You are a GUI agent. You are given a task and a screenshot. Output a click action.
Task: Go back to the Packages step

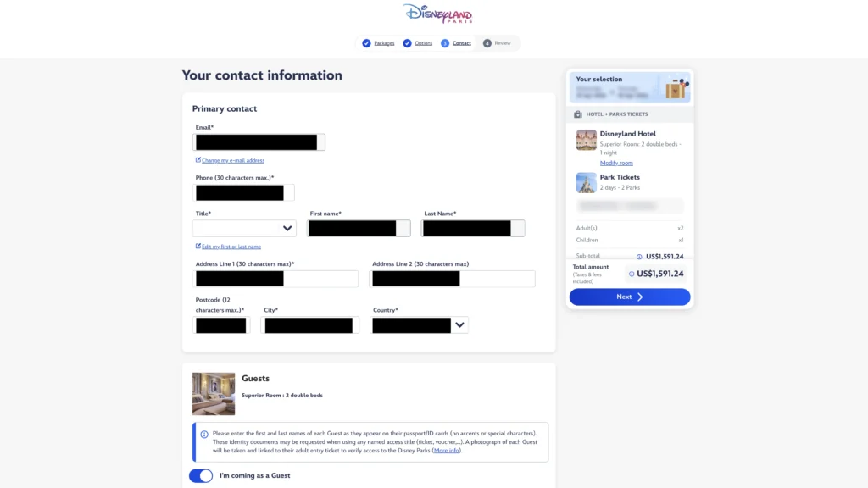click(x=384, y=43)
